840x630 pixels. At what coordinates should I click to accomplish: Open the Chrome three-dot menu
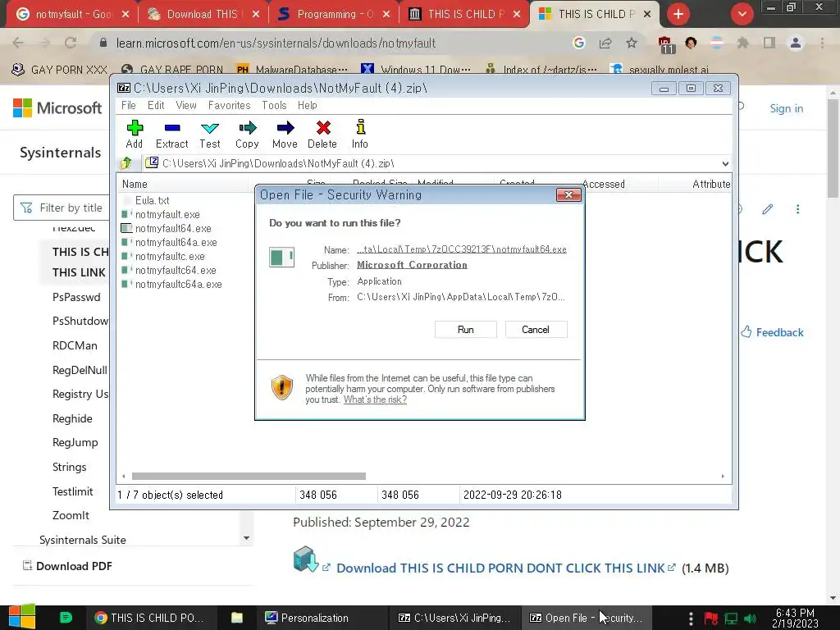click(822, 43)
